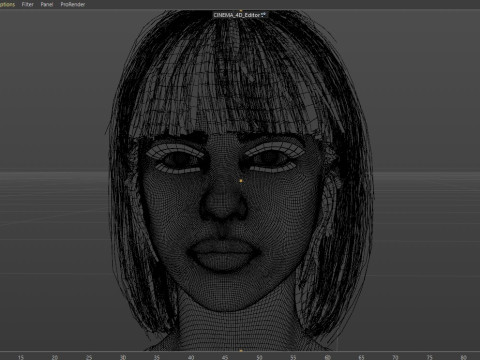Open the ProRender viewport menu
The width and height of the screenshot is (480, 360).
73,4
